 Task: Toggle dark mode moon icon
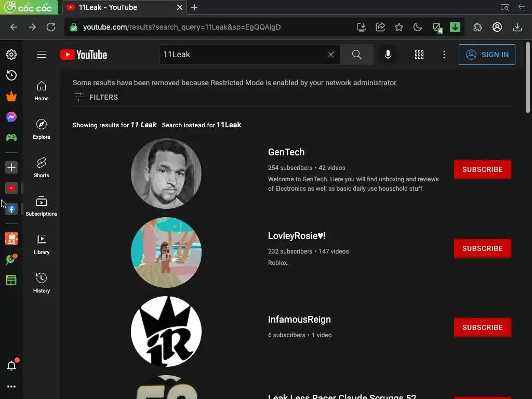click(418, 27)
